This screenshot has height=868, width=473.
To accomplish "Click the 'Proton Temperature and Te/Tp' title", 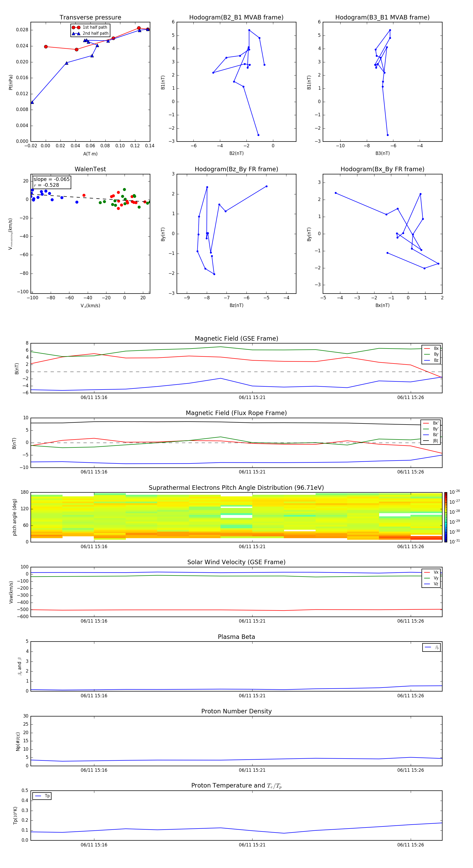I will pyautogui.click(x=236, y=786).
